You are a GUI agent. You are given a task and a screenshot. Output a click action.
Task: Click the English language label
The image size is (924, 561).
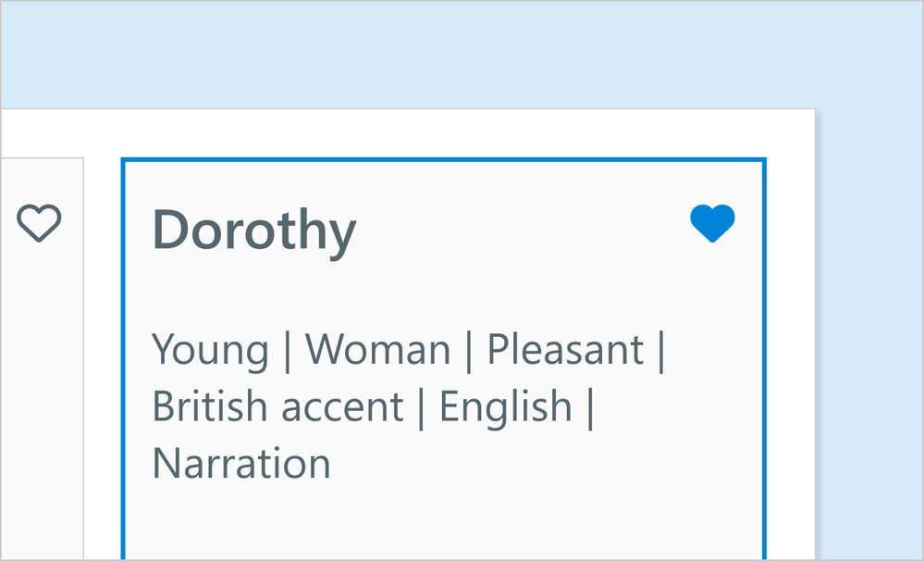tap(505, 406)
